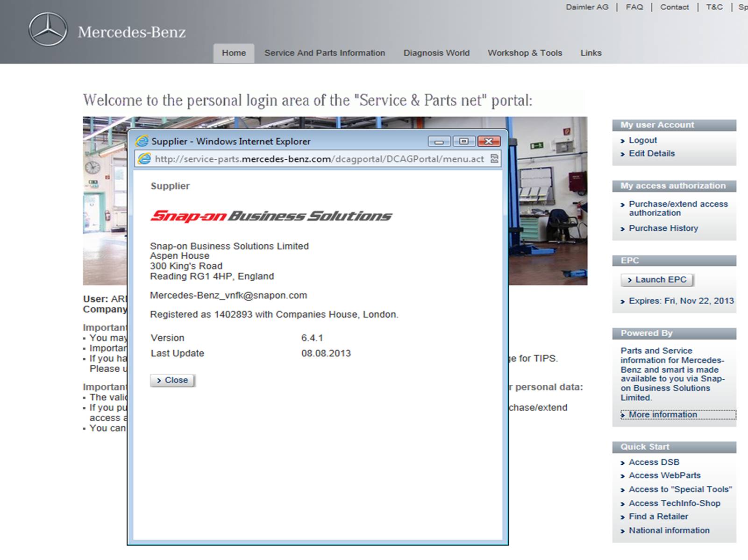Open Purchase/extend access authorization link
Screen dimensions: 748x560
click(x=678, y=208)
